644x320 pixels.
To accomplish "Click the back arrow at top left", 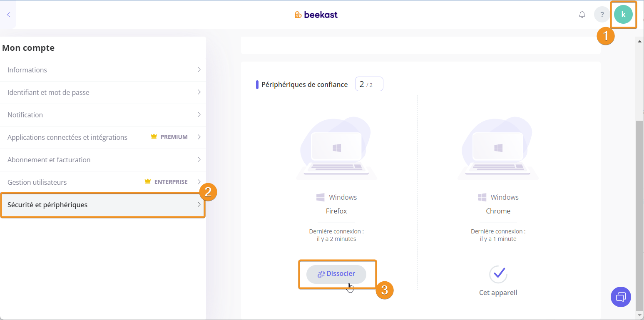I will point(8,15).
